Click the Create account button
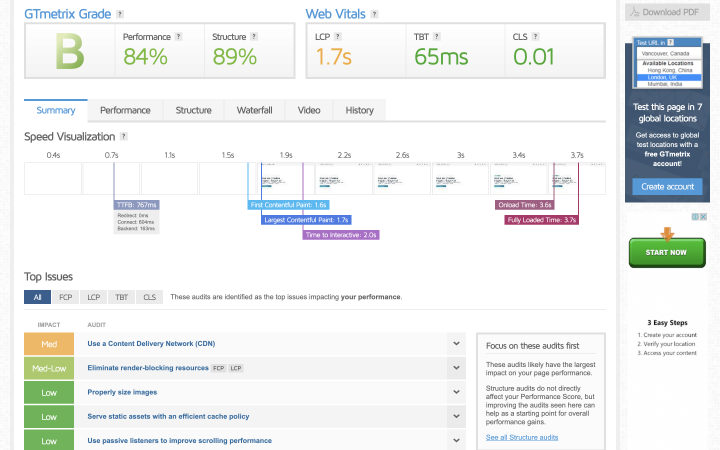Image resolution: width=720 pixels, height=450 pixels. (667, 186)
